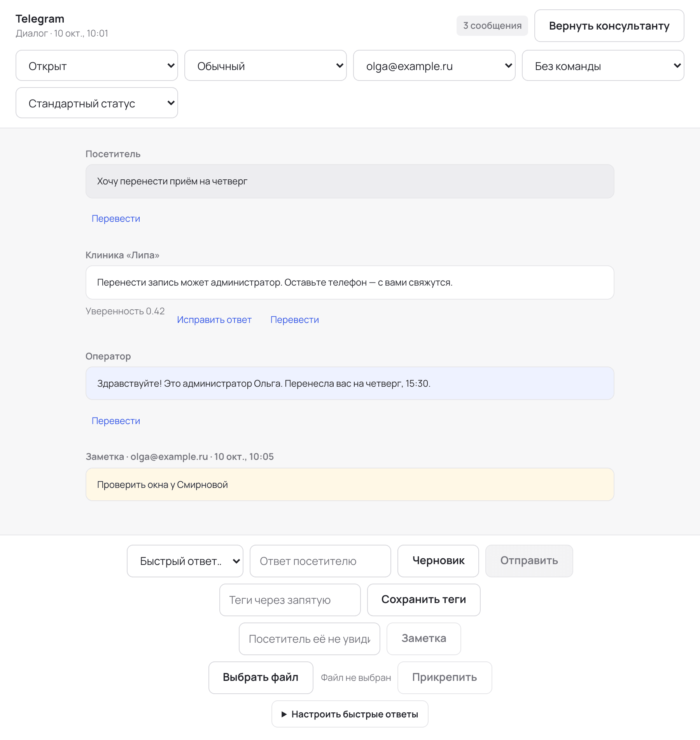Image resolution: width=700 pixels, height=740 pixels.
Task: Open the 'Обычный' priority dropdown
Action: click(266, 65)
